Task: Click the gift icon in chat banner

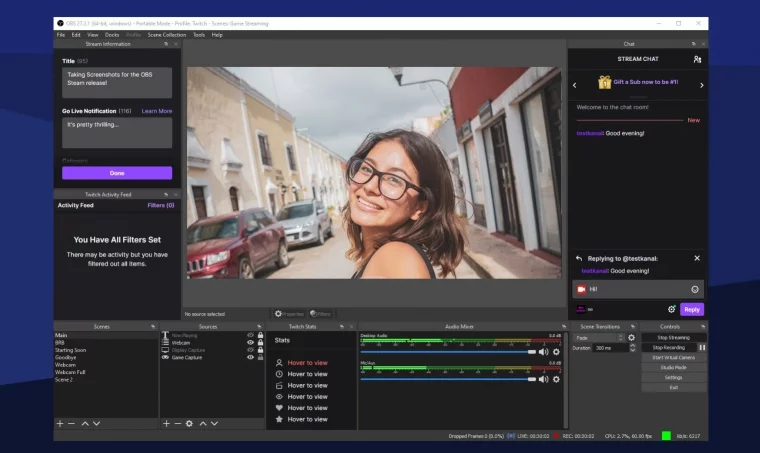Action: click(604, 82)
